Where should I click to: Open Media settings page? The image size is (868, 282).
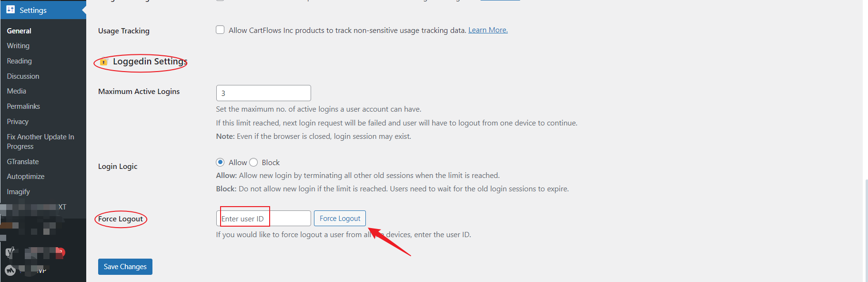tap(16, 91)
